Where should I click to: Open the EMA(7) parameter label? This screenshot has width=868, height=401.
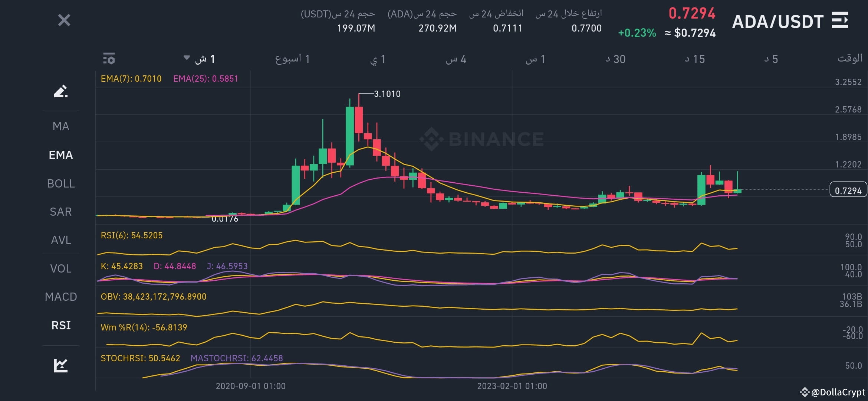point(131,78)
